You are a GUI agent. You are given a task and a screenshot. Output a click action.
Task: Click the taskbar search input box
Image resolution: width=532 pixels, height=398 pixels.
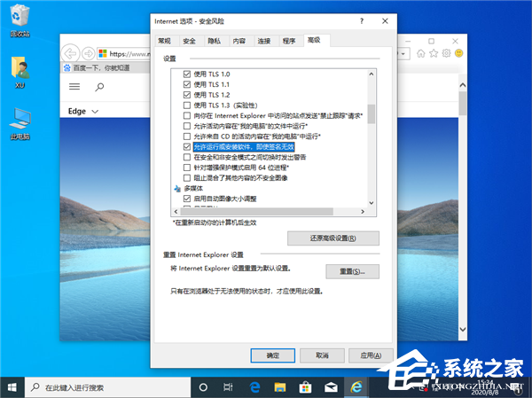click(x=107, y=387)
